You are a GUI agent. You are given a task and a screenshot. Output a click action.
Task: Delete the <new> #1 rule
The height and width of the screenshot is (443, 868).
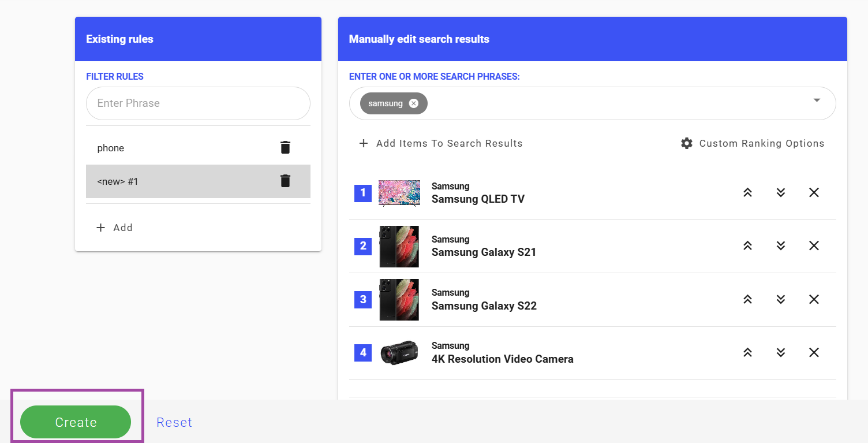coord(285,181)
